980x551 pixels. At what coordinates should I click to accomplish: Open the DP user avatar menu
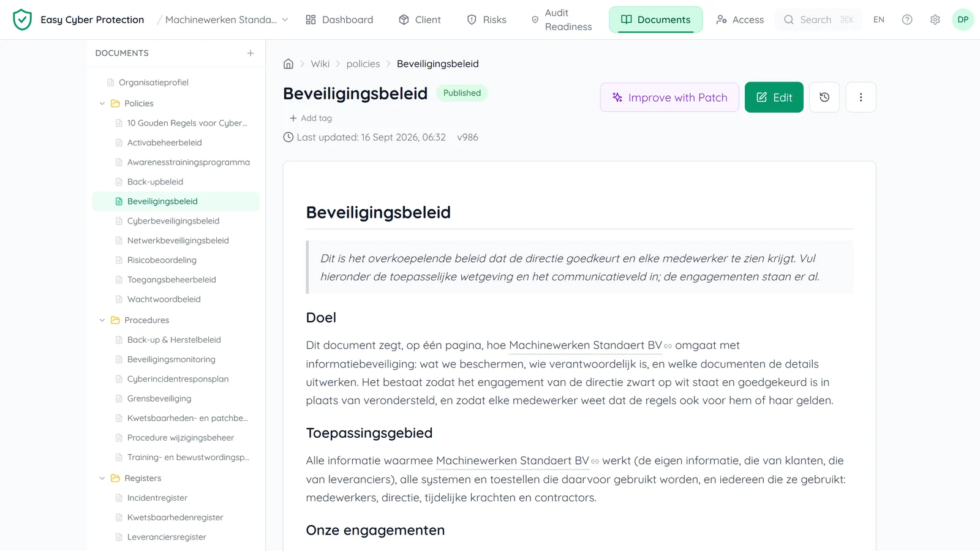[x=963, y=20]
